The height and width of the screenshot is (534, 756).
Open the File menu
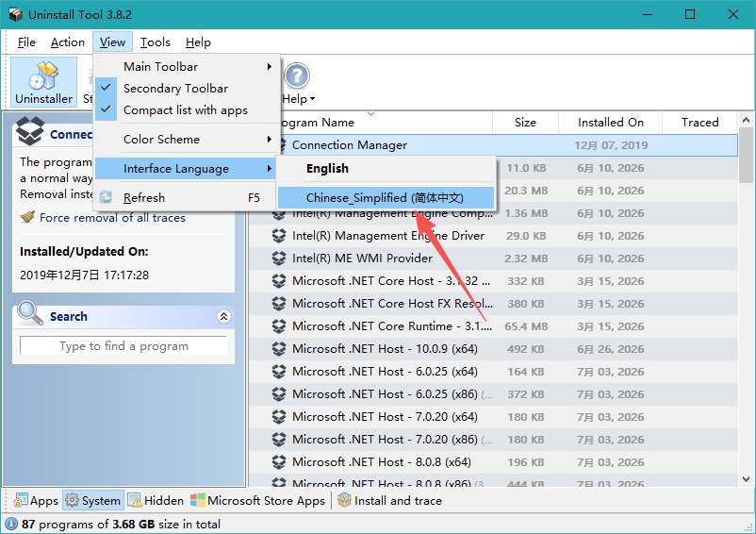click(x=26, y=42)
